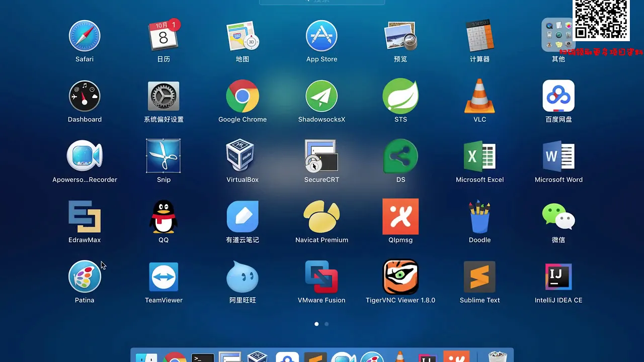Launch IntelliJ IDEA CE from Launchpad

click(558, 277)
